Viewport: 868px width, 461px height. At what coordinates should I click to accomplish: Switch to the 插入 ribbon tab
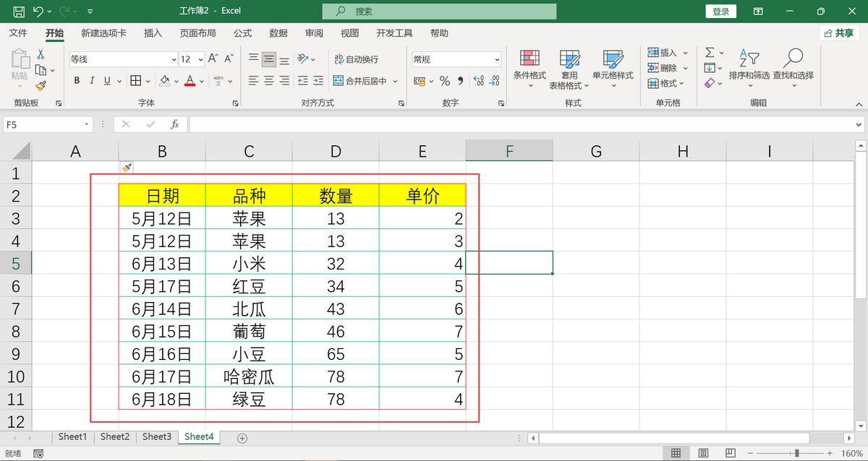(152, 33)
